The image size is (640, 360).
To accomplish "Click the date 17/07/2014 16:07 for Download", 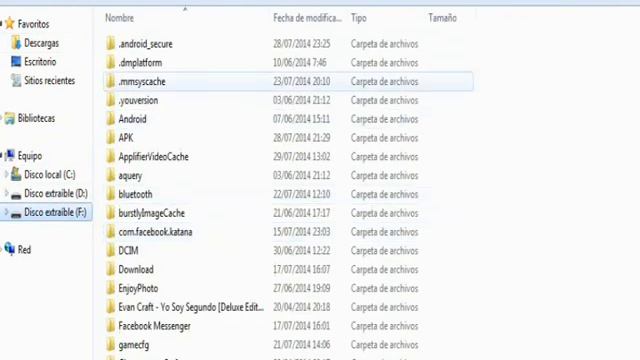I will (302, 269).
